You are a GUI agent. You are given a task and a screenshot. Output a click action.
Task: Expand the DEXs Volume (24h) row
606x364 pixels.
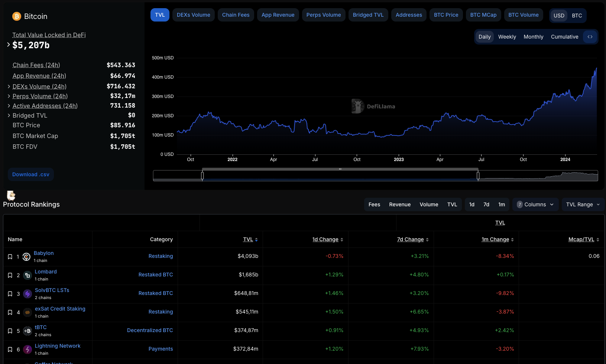coord(9,86)
